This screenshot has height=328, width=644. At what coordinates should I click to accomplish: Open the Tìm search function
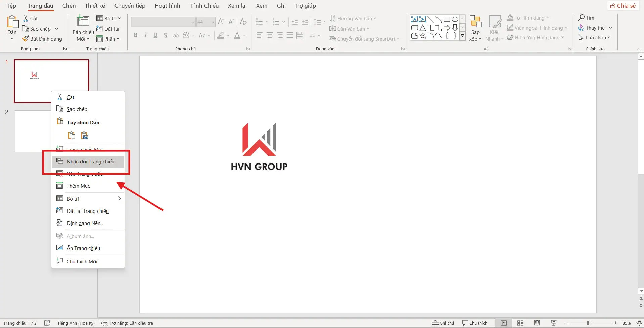pos(587,17)
